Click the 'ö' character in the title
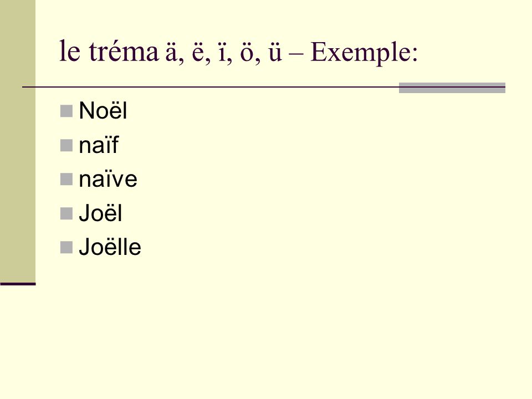 pos(247,54)
